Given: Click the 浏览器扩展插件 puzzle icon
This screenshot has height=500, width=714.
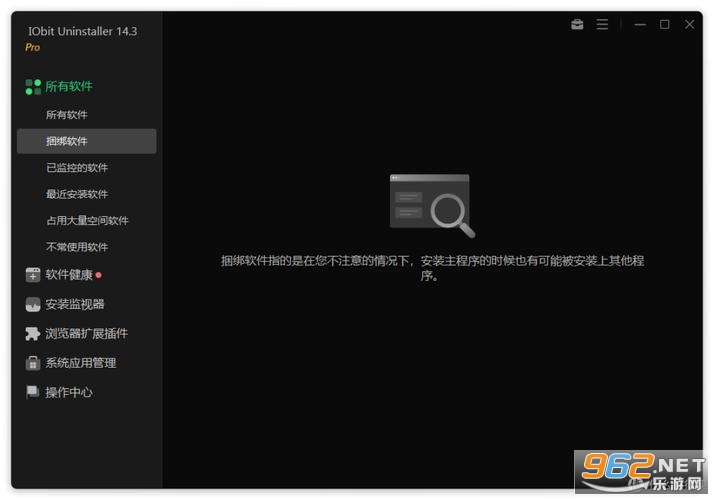Looking at the screenshot, I should click(x=33, y=333).
